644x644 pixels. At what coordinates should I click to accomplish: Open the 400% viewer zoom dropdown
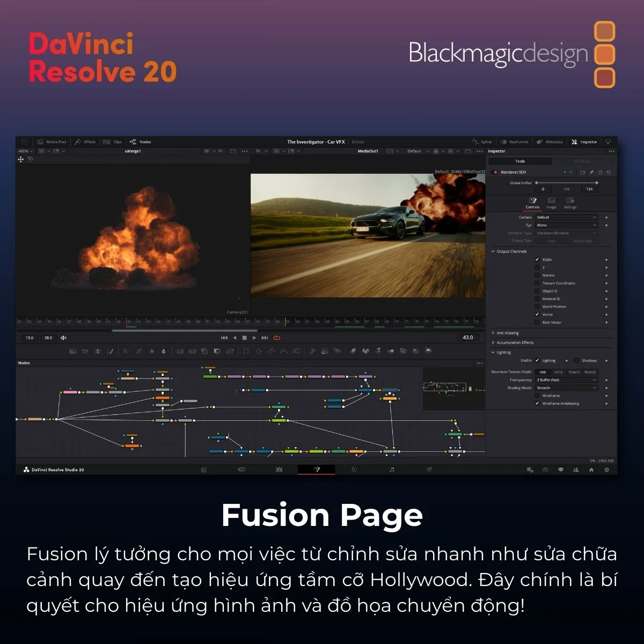(26, 151)
